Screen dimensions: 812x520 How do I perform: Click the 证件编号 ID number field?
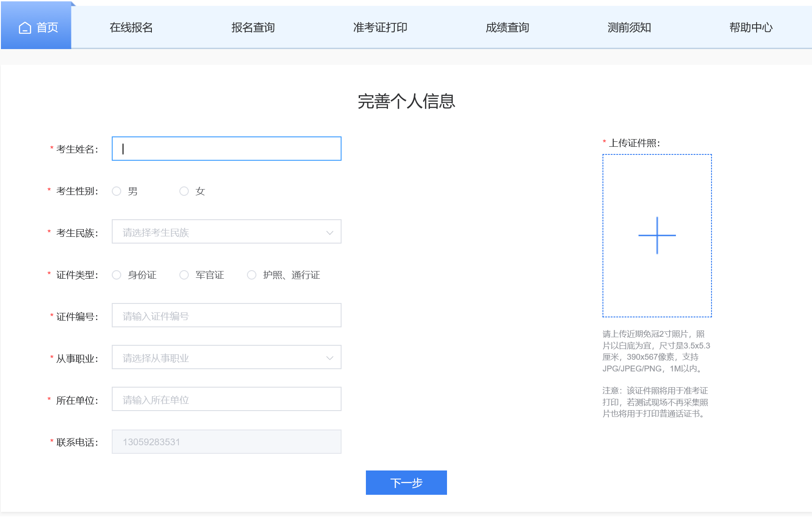226,316
